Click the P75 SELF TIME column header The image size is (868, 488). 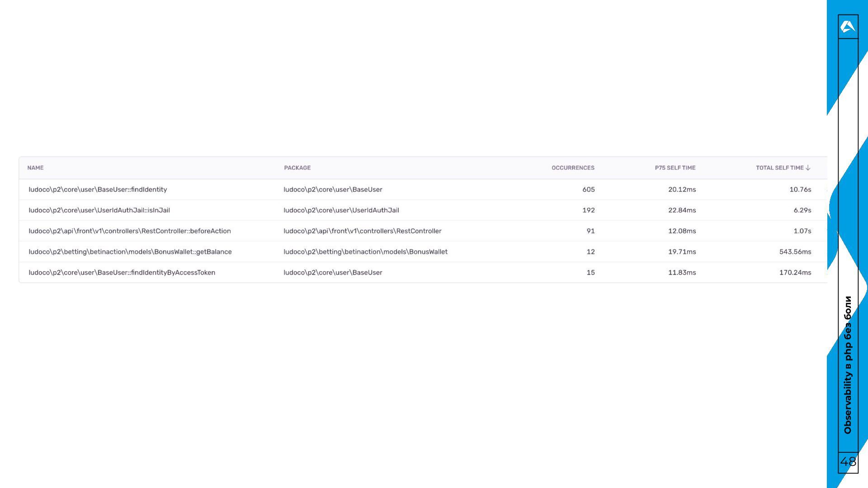coord(675,168)
